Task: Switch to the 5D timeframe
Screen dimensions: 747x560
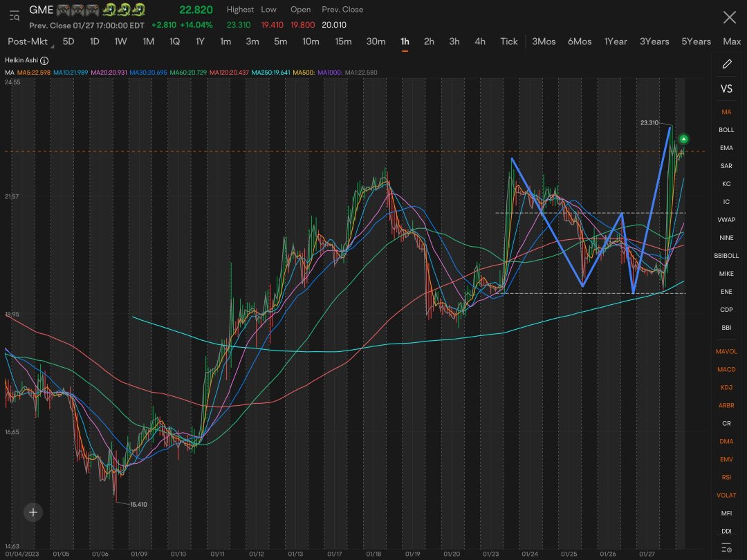Action: [68, 41]
